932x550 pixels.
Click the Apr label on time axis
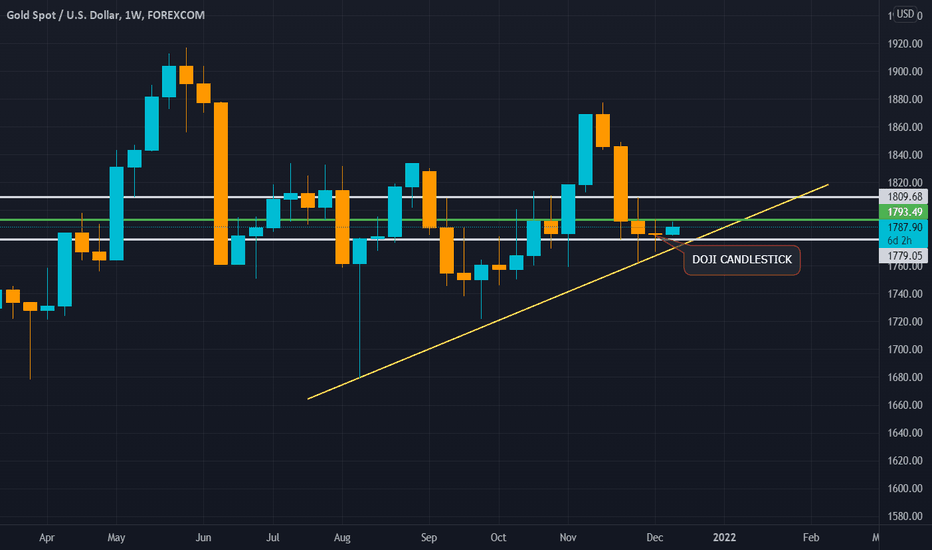point(46,538)
